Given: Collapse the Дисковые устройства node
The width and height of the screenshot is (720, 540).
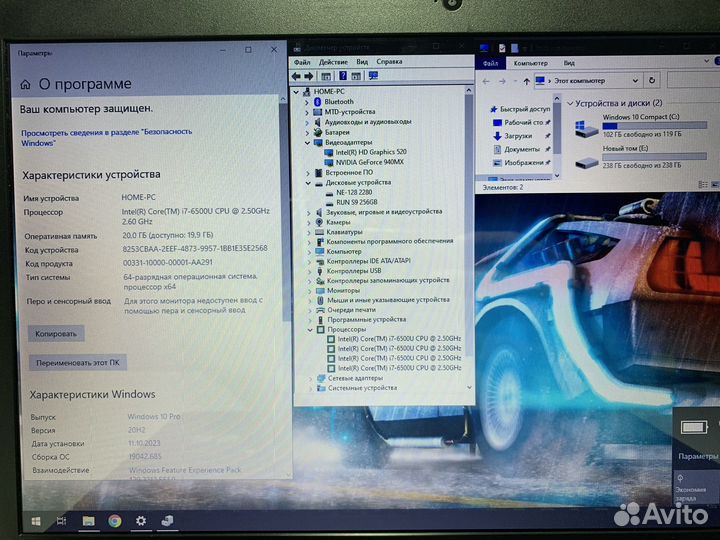Looking at the screenshot, I should pos(308,183).
